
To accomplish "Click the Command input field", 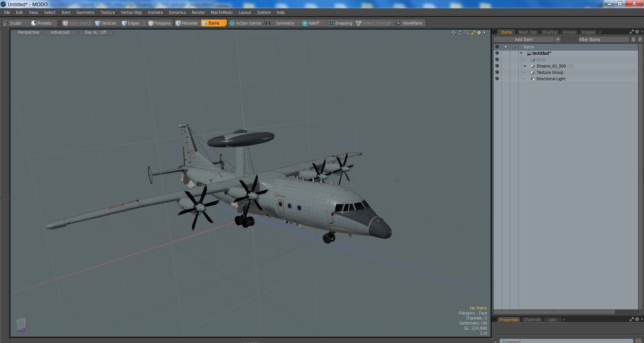I will [x=567, y=341].
